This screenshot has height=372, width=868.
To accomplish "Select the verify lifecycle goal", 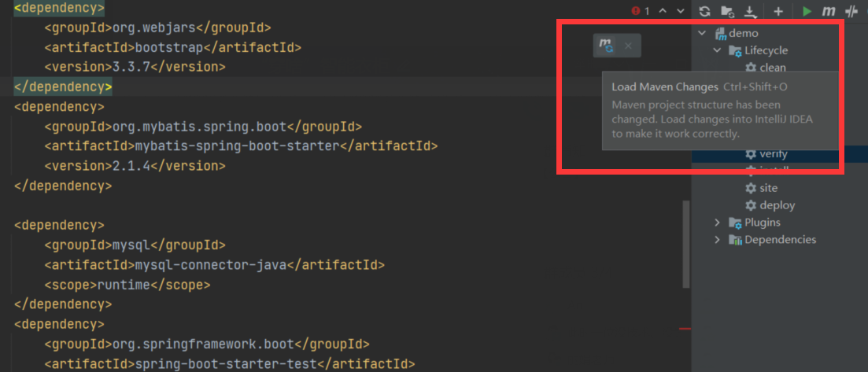I will [x=774, y=154].
